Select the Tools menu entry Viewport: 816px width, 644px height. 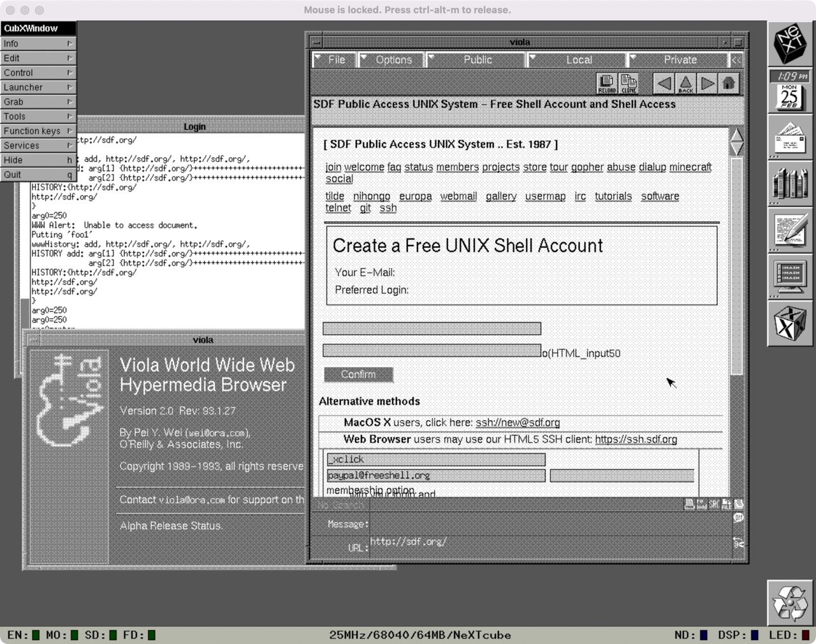[38, 117]
